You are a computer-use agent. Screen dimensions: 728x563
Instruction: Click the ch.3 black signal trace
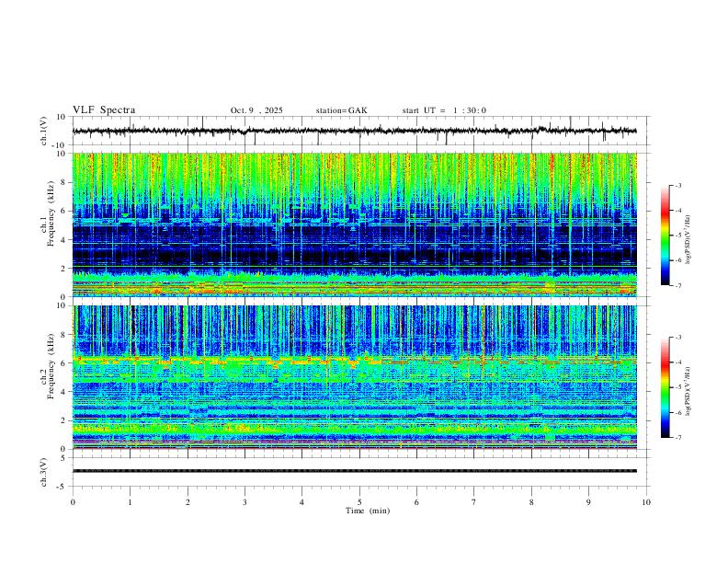click(x=354, y=471)
